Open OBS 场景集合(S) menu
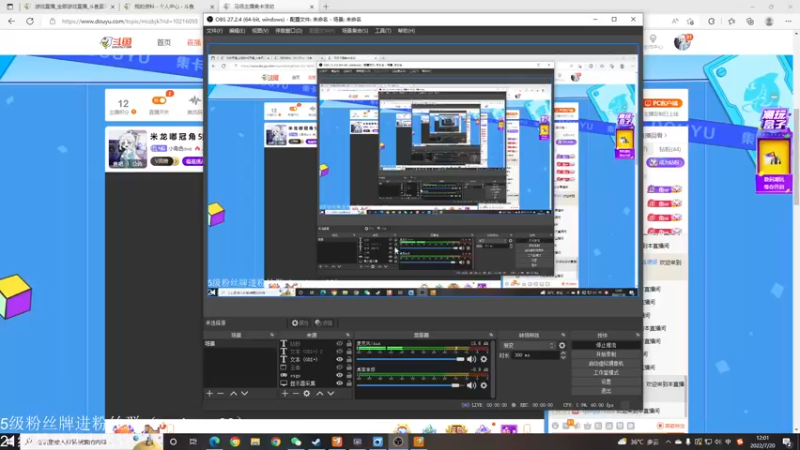The height and width of the screenshot is (450, 800). [355, 31]
